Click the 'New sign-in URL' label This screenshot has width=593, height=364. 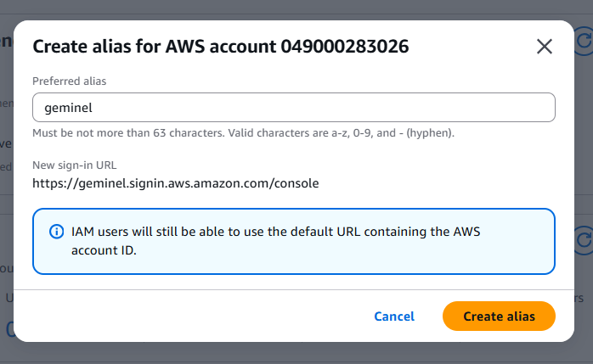point(75,165)
